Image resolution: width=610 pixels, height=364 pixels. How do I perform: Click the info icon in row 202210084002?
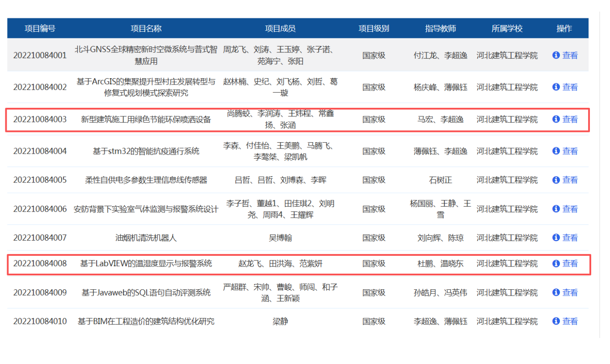click(556, 87)
